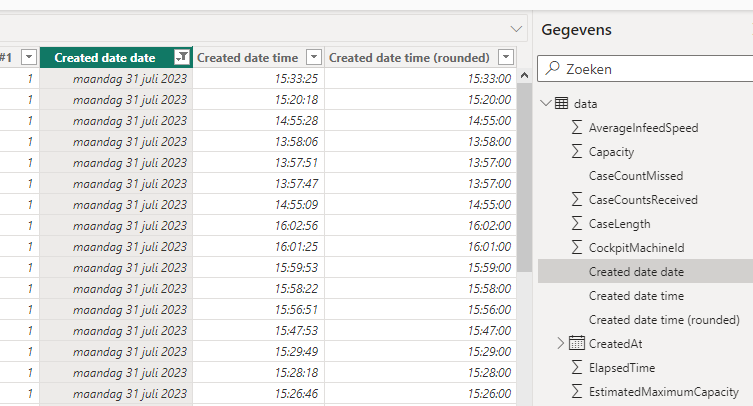Select rounded time cell 15:47:00

point(421,331)
